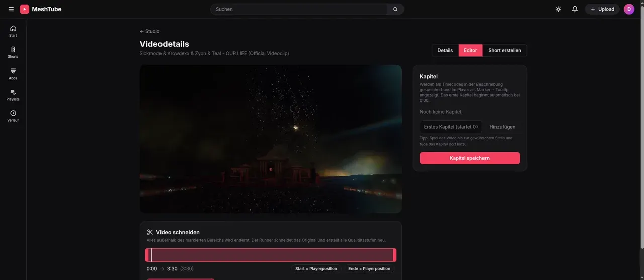Click the scissors Video schneiden icon
The width and height of the screenshot is (644, 280).
click(x=150, y=232)
